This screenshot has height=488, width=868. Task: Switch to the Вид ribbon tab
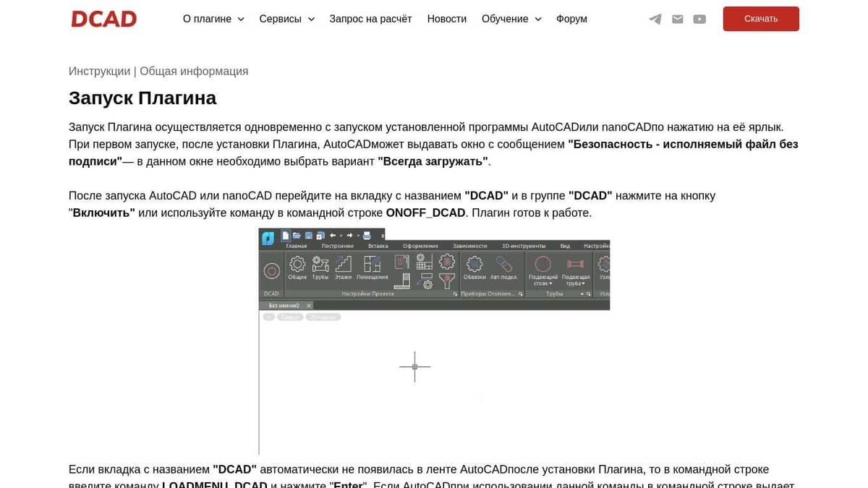click(x=564, y=245)
